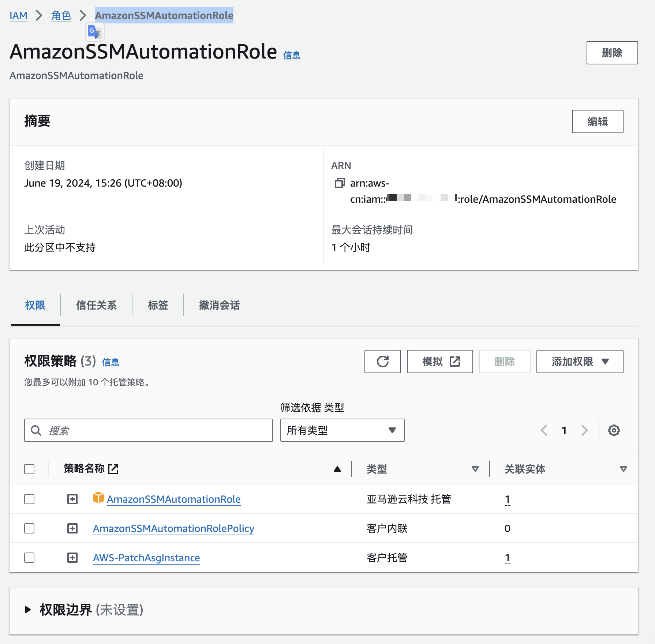
Task: Expand the 权限边界 section
Action: pyautogui.click(x=28, y=610)
